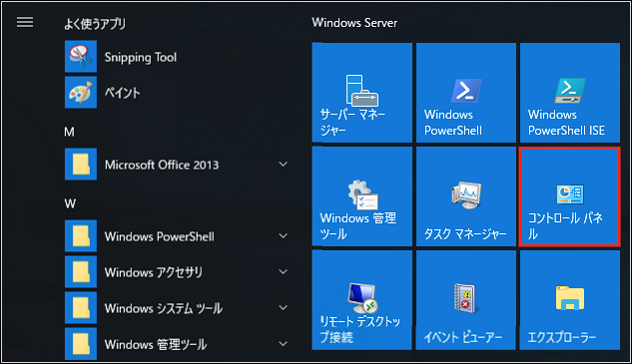Image resolution: width=632 pixels, height=364 pixels.
Task: Open the コントロール パネル tile
Action: pyautogui.click(x=570, y=196)
